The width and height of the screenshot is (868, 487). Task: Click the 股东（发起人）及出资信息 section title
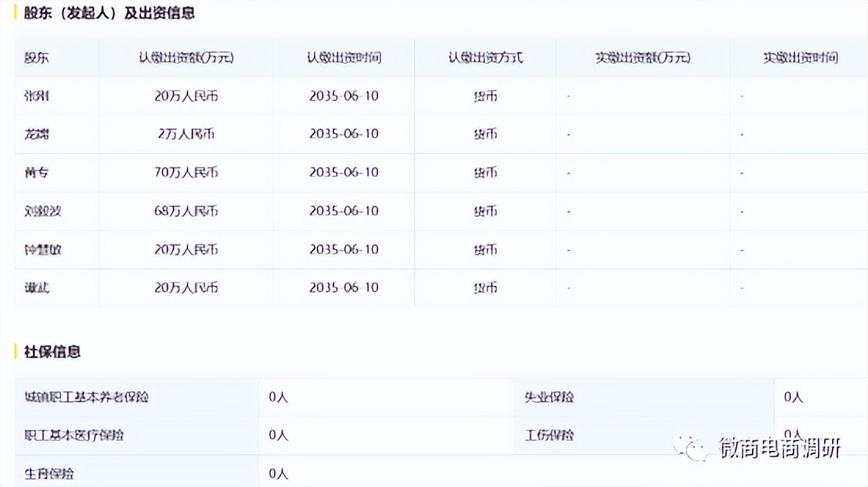(x=110, y=13)
